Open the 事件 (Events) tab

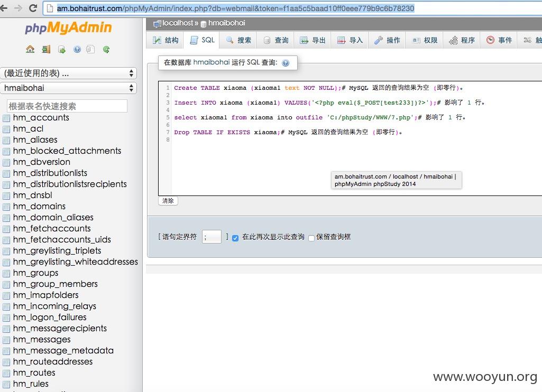click(499, 40)
